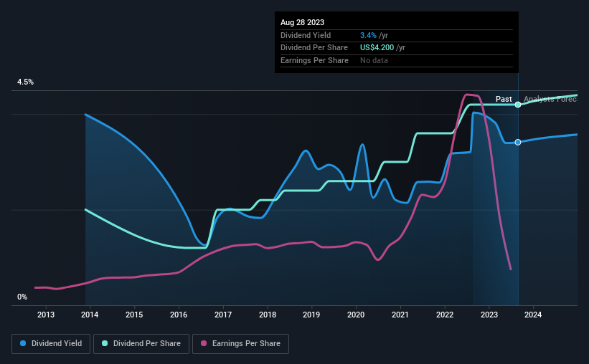Click the teal Dividend Per Share legend dot
The width and height of the screenshot is (589, 364).
(105, 343)
